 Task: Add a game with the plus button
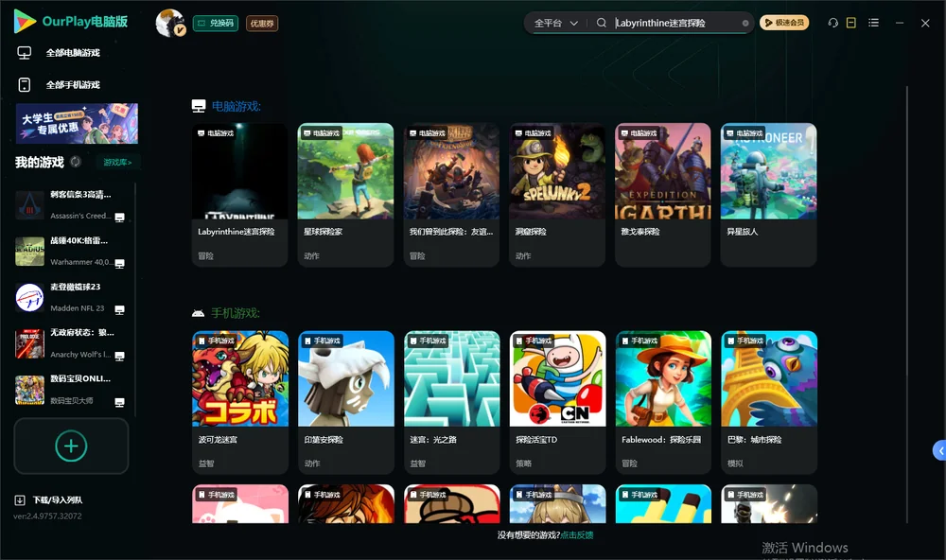[x=71, y=446]
